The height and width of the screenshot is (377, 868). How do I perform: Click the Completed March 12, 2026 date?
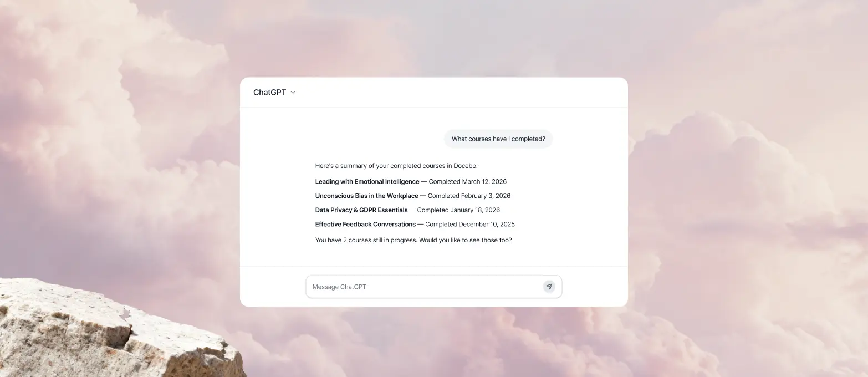(x=468, y=181)
